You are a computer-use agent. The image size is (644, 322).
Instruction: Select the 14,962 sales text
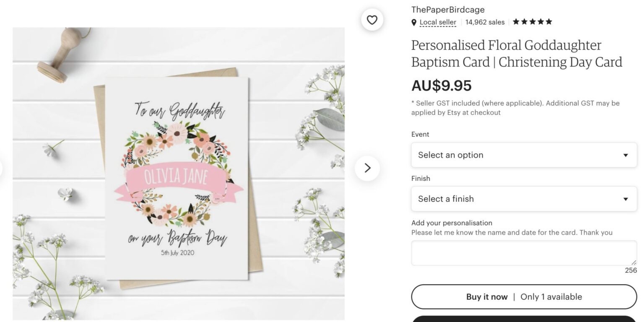(484, 22)
